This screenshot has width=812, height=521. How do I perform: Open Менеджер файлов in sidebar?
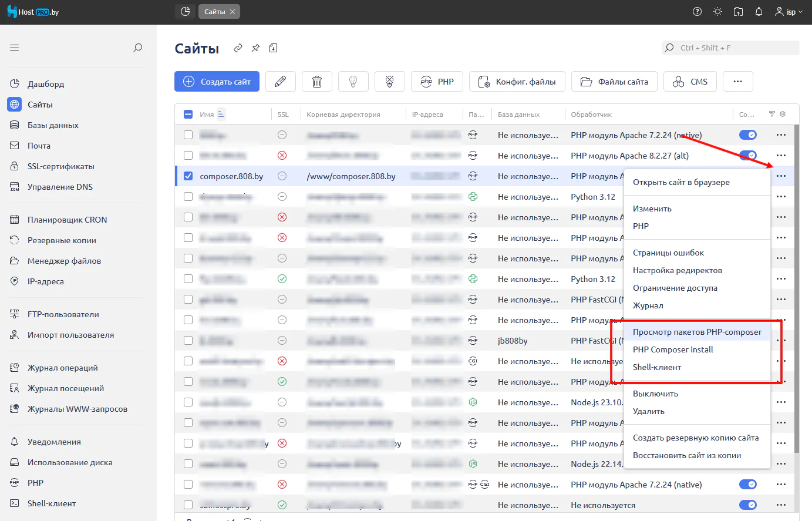[64, 261]
